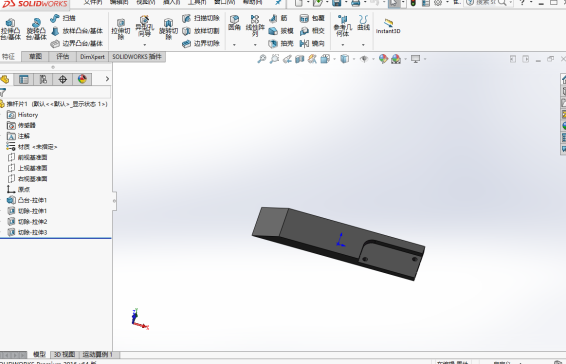
Task: Open the Curves (曲线) tool
Action: [x=363, y=23]
